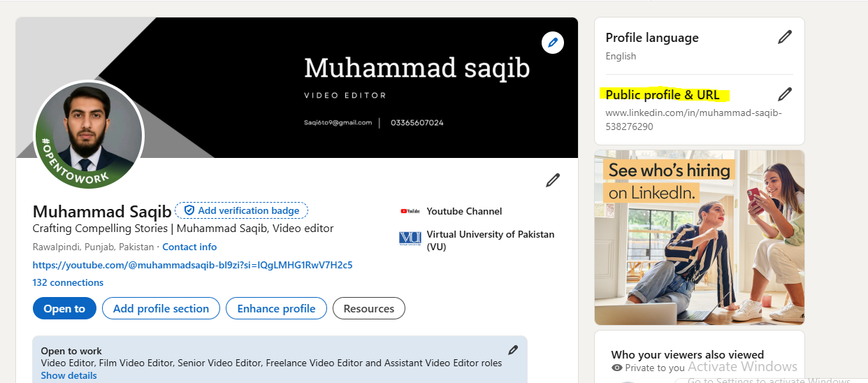Click the intro section edit pencil icon

(x=553, y=180)
